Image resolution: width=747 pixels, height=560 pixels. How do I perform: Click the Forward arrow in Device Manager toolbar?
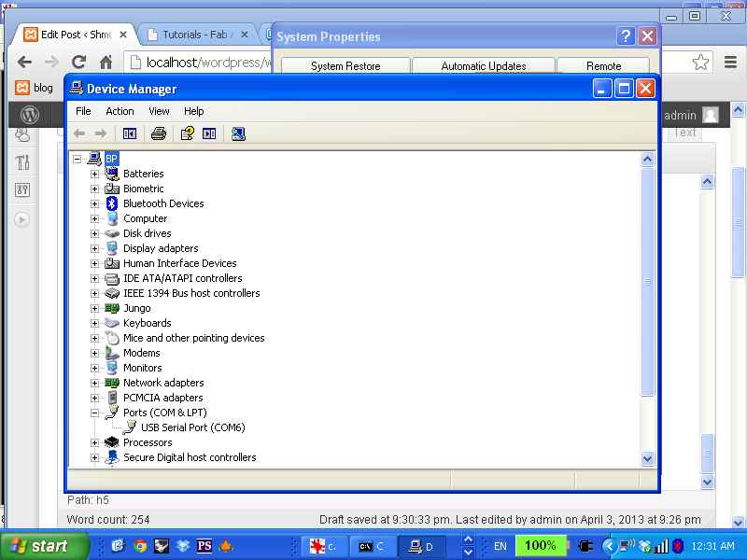[101, 133]
